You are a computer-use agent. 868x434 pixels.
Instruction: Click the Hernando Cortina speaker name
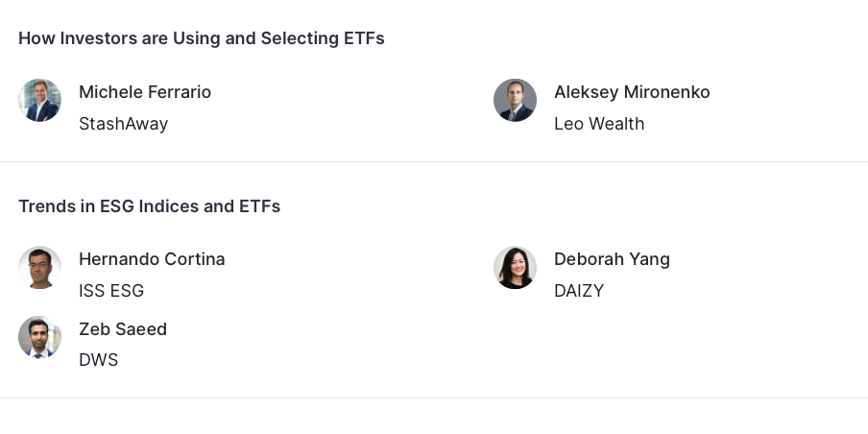pos(152,259)
